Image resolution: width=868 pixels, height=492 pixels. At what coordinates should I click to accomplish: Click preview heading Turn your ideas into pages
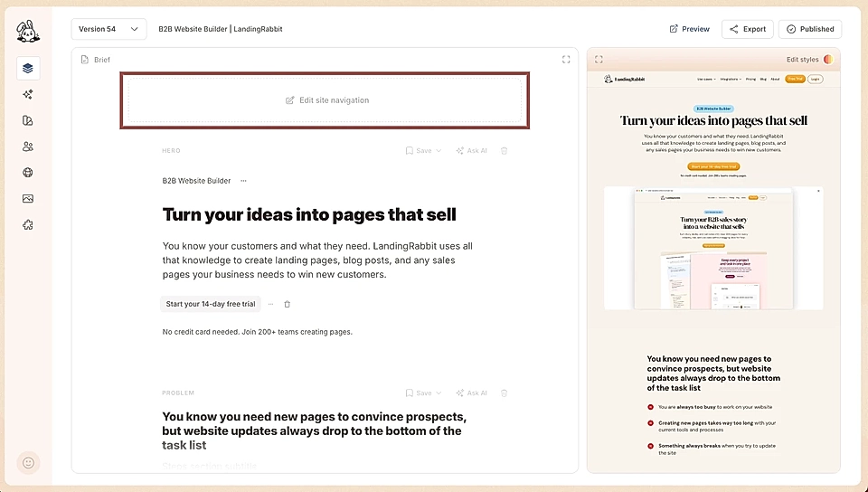click(713, 120)
